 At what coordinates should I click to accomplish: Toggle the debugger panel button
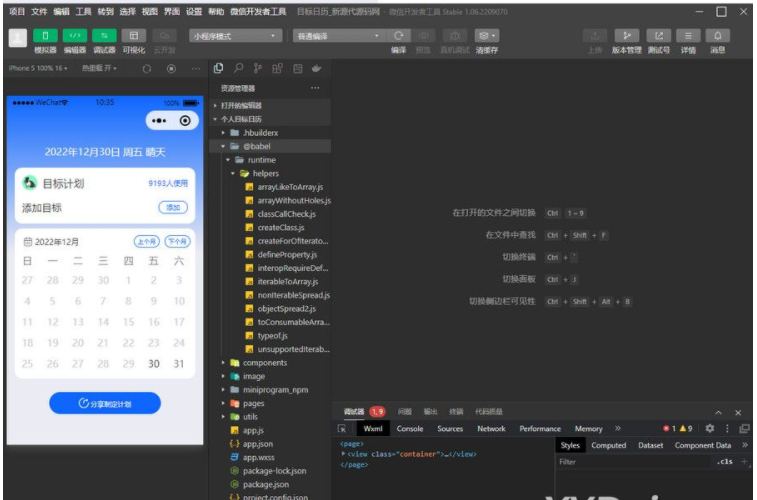point(104,36)
